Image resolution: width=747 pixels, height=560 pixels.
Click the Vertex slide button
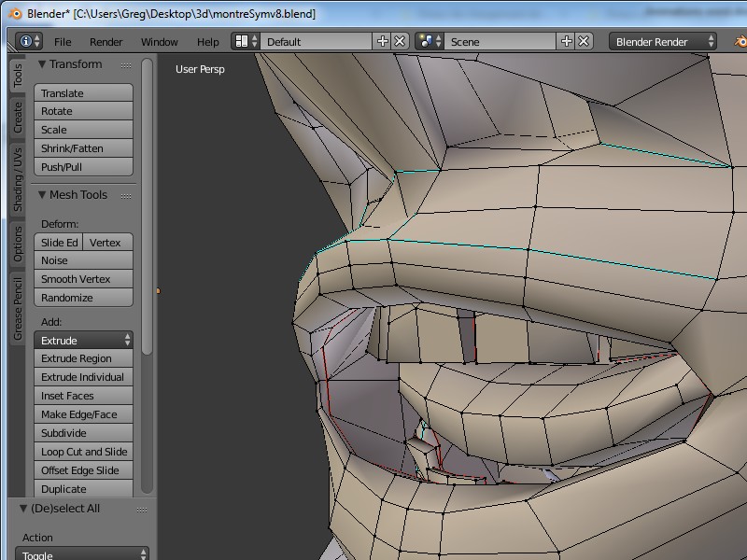(108, 243)
